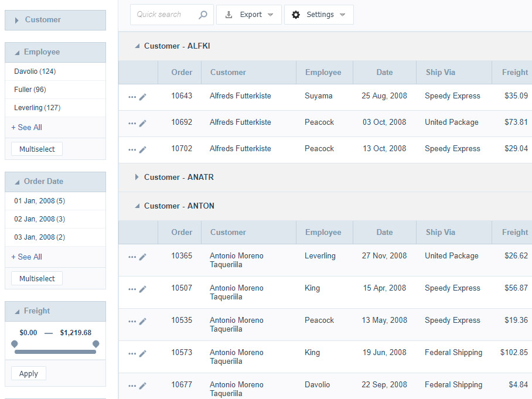Enable Multiselect in the Employee filter

click(x=37, y=149)
